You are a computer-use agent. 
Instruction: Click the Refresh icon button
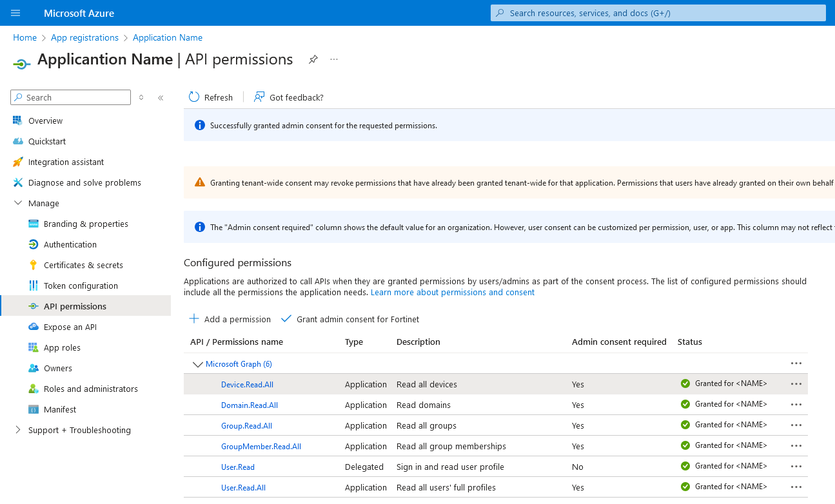pos(194,97)
